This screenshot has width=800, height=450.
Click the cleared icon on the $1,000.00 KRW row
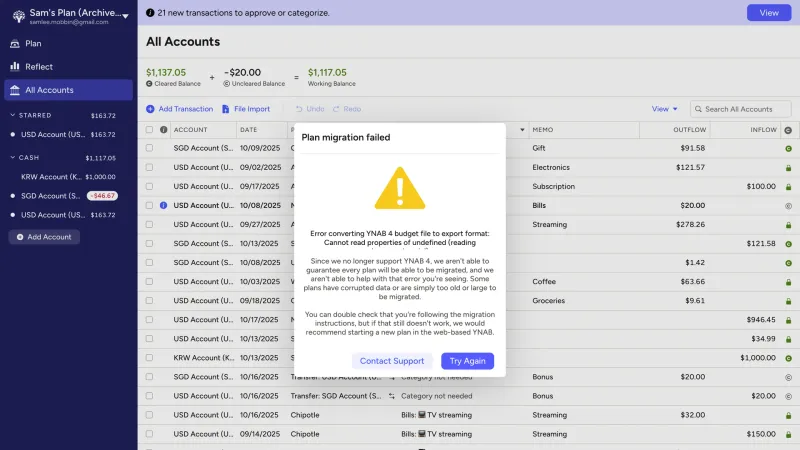[788, 358]
